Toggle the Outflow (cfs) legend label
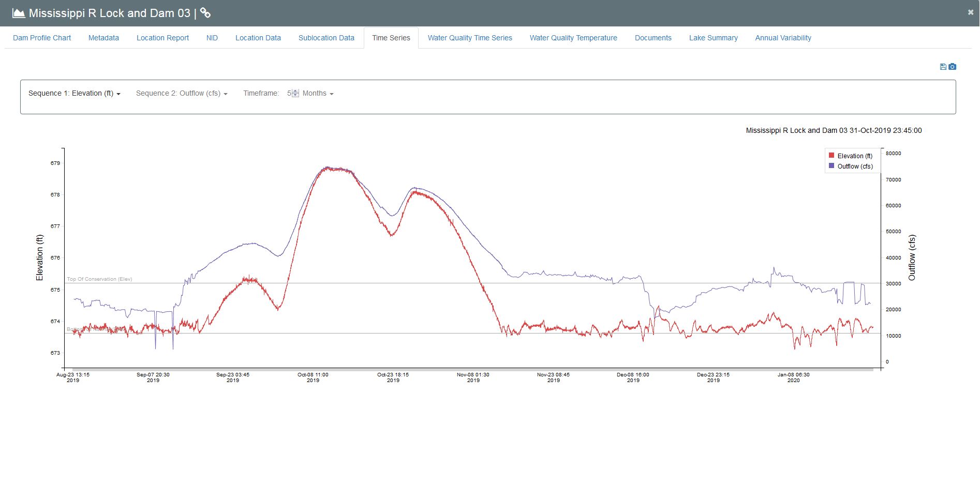This screenshot has height=485, width=980. (x=855, y=166)
